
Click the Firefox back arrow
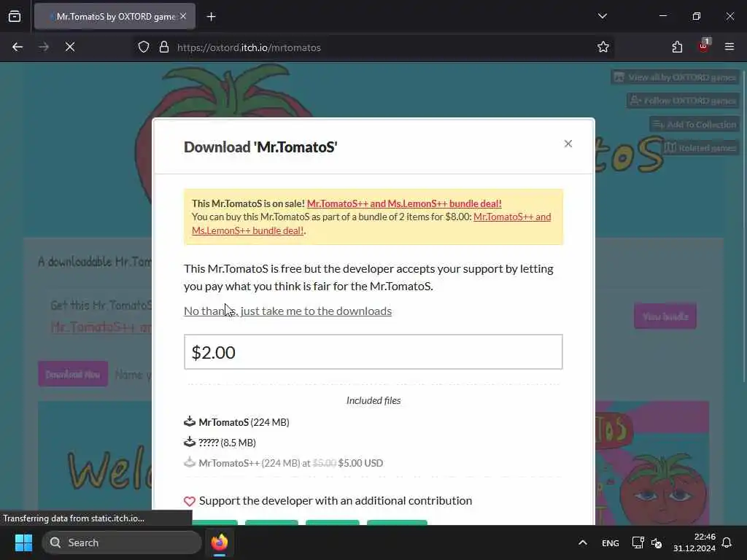[x=18, y=47]
